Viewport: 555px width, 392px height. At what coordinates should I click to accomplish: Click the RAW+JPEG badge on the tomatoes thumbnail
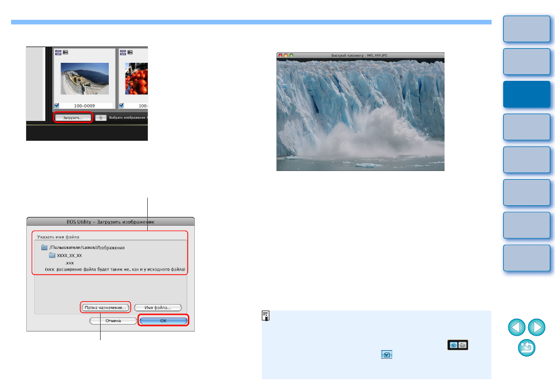click(x=123, y=52)
